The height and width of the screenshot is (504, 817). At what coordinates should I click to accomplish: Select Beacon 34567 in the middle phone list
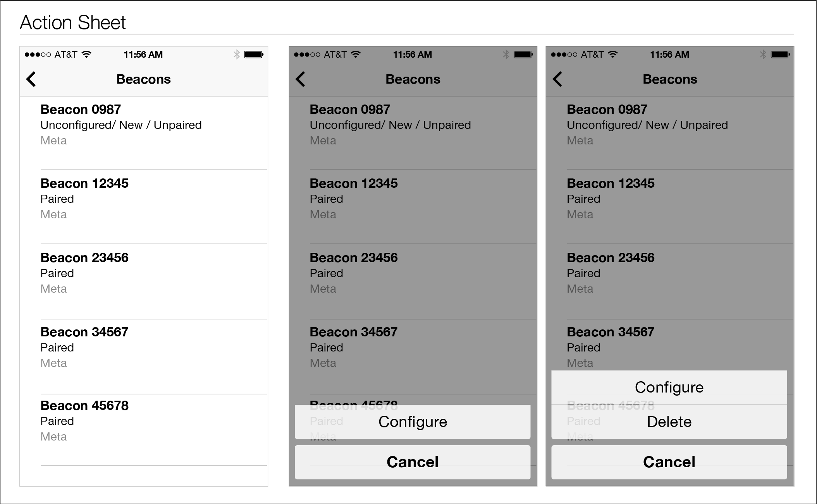tap(413, 357)
